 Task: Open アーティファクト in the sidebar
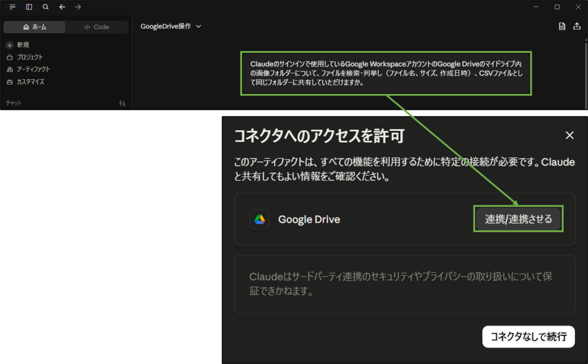click(x=28, y=70)
